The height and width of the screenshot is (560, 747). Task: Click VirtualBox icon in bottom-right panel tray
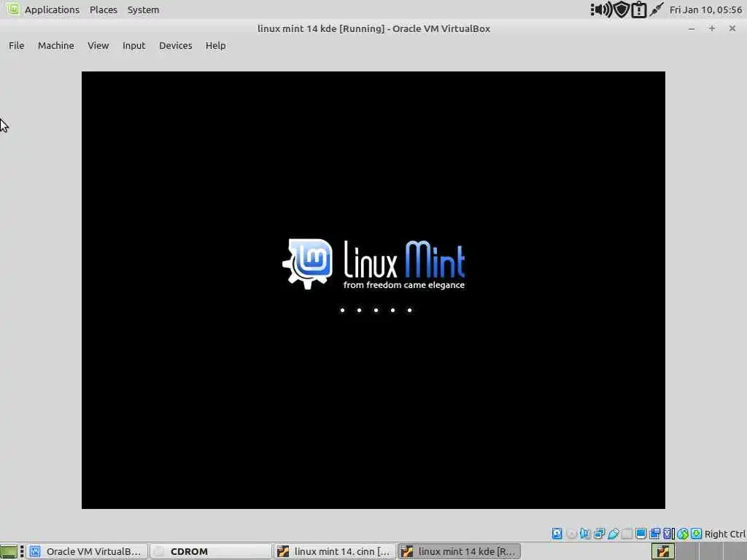coord(662,551)
